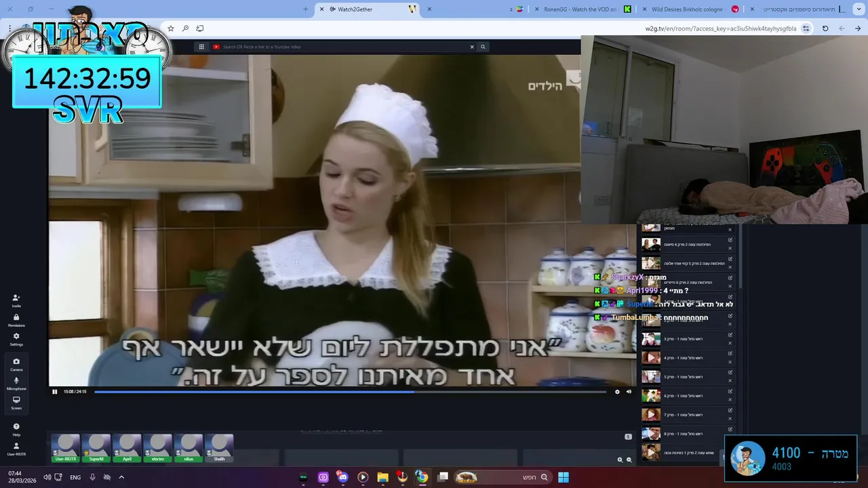Screen dimensions: 868x488
Task: Edit playlist item הפיג'מות עונה 2 פרק 4
Action: click(730, 240)
